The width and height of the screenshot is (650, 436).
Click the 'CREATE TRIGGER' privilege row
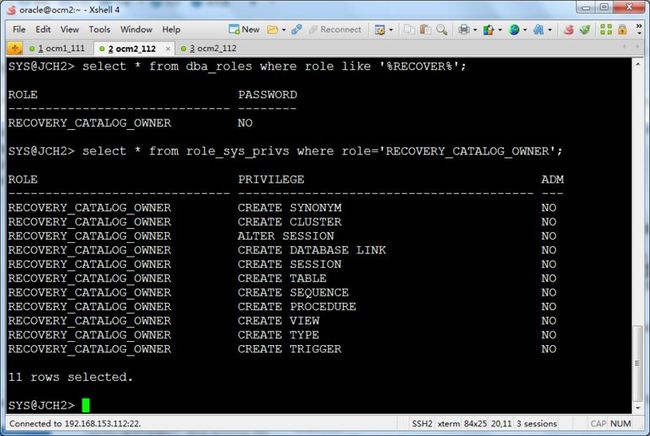pos(289,349)
